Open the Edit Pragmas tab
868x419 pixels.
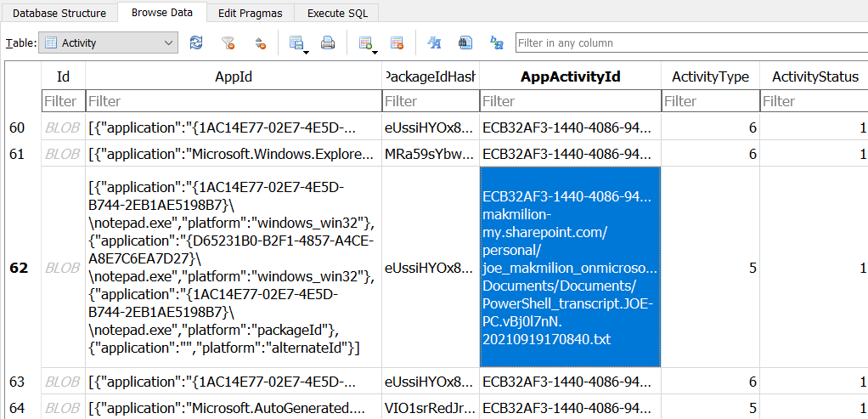(250, 12)
